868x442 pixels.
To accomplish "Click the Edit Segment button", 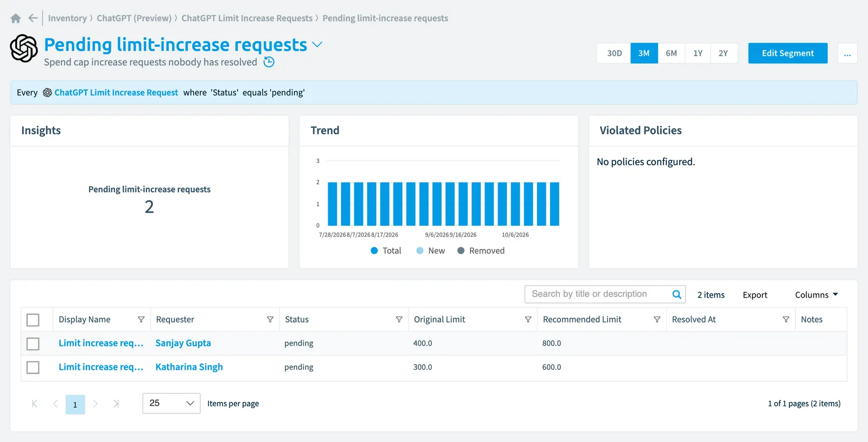I will (788, 53).
